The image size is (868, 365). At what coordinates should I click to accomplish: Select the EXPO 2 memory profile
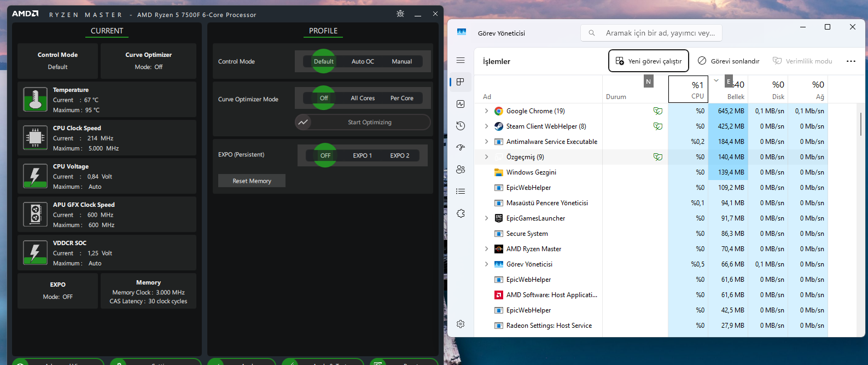tap(400, 155)
